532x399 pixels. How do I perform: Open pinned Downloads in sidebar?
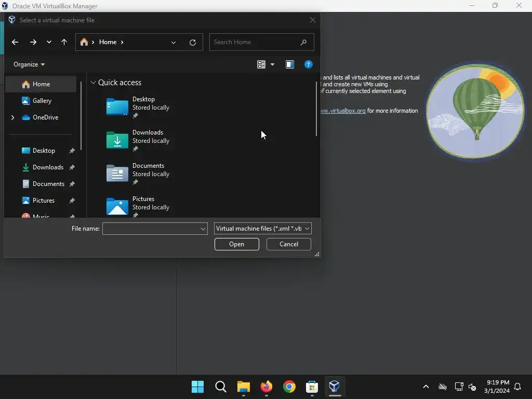point(48,167)
